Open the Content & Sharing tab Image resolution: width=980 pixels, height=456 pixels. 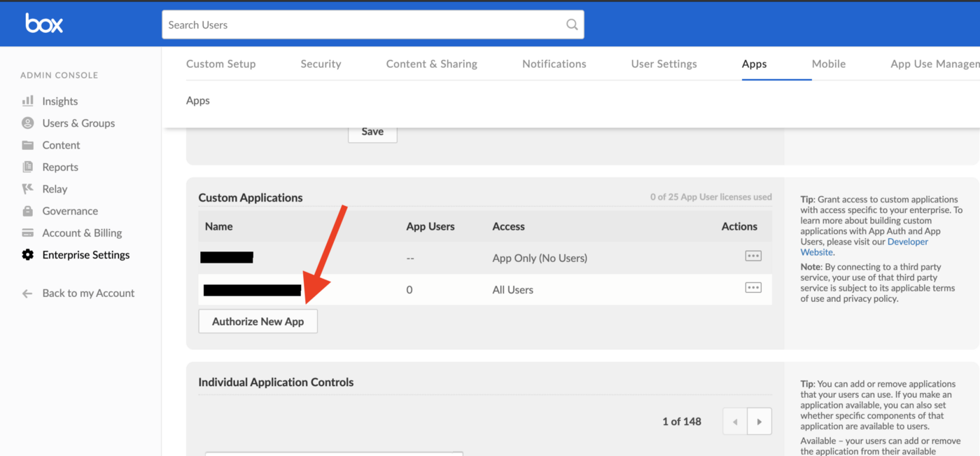(432, 64)
